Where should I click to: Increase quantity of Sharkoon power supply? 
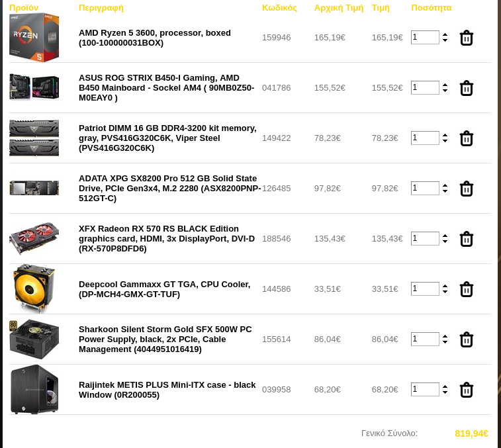tap(445, 336)
